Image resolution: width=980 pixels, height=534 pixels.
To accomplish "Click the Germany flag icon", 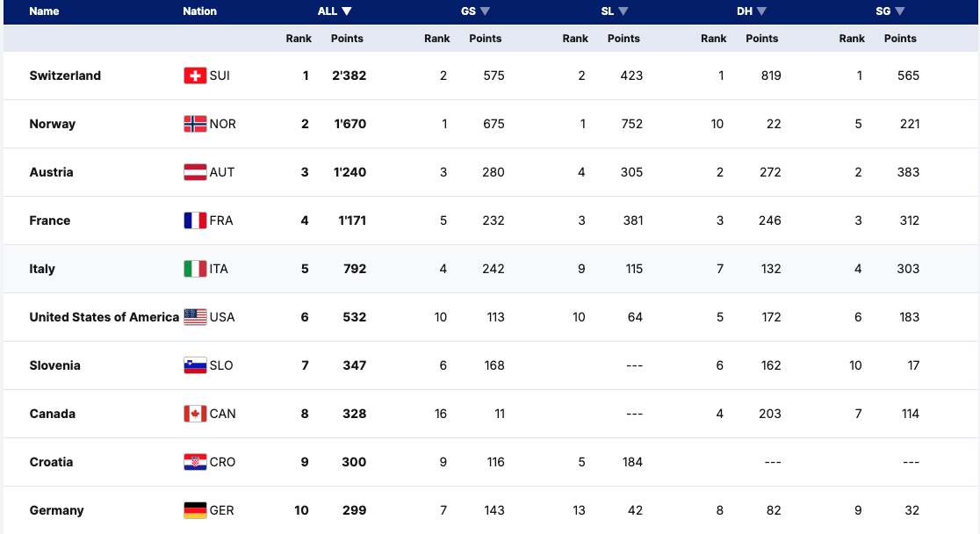I will (x=195, y=510).
